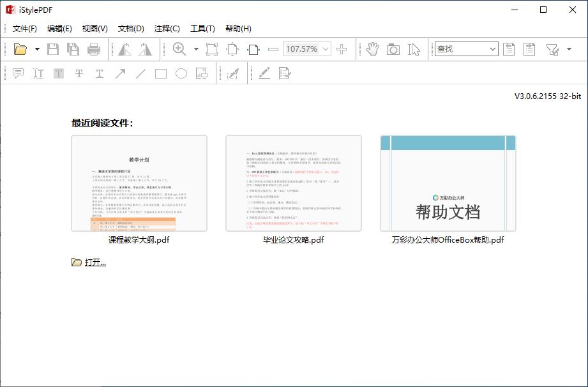The width and height of the screenshot is (588, 387).
Task: Select the rectangle annotation tool
Action: pos(161,73)
